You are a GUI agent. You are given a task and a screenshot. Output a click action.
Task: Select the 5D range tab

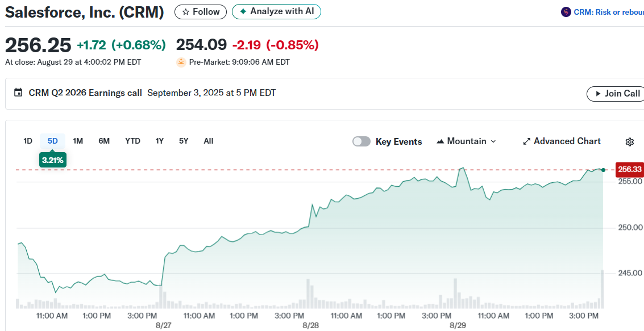(52, 141)
